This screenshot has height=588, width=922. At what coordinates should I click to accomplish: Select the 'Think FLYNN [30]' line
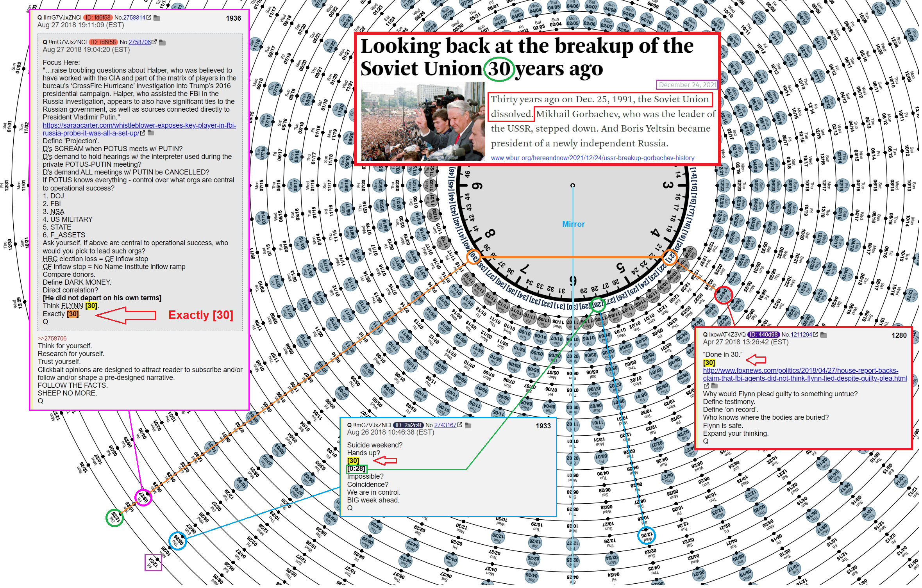click(70, 306)
